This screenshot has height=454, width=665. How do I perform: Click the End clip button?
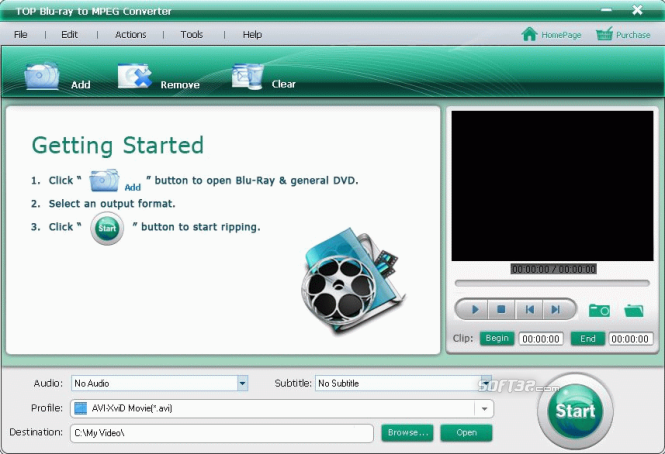coord(587,339)
